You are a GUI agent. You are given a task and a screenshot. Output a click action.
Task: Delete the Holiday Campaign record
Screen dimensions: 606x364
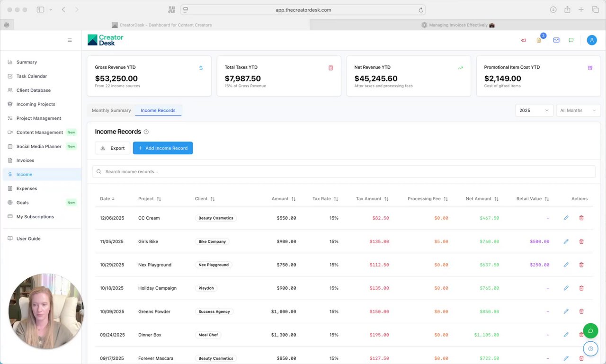(581, 288)
